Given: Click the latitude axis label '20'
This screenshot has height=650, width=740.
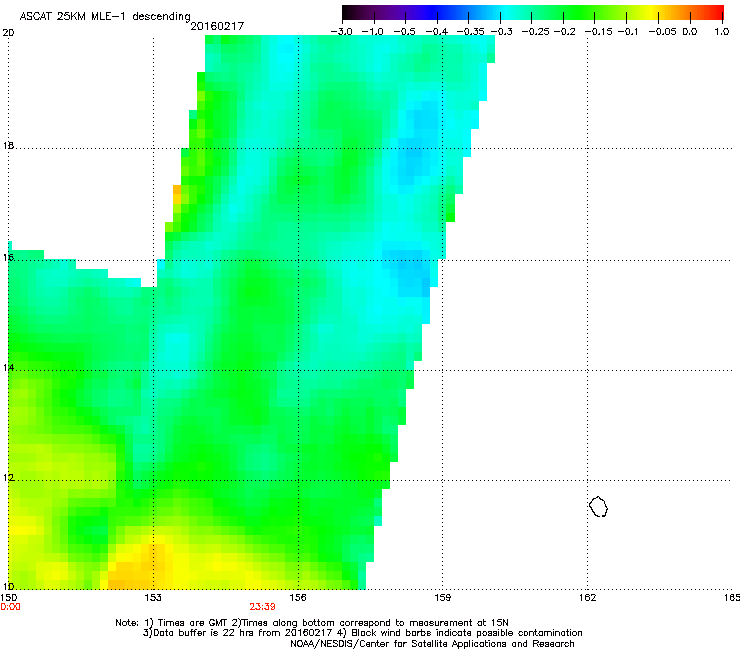Looking at the screenshot, I should [8, 33].
